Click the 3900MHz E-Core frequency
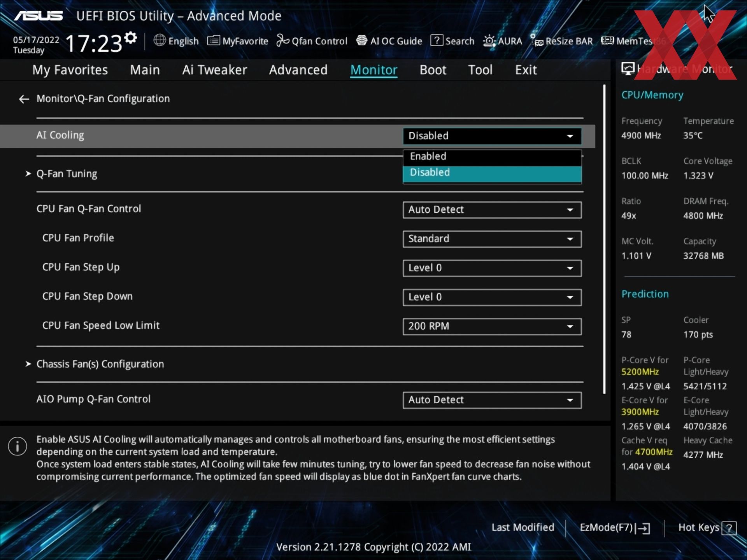This screenshot has width=747, height=560. point(640,412)
